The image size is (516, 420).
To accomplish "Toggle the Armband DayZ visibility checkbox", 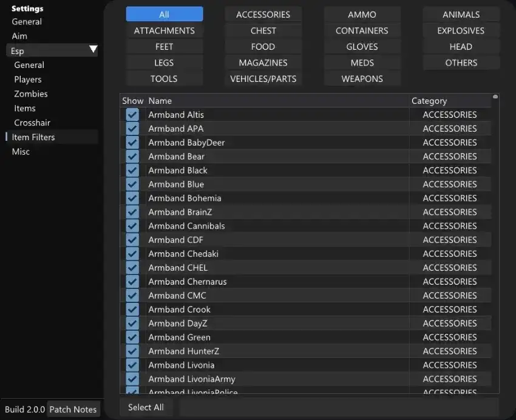I will coord(132,323).
